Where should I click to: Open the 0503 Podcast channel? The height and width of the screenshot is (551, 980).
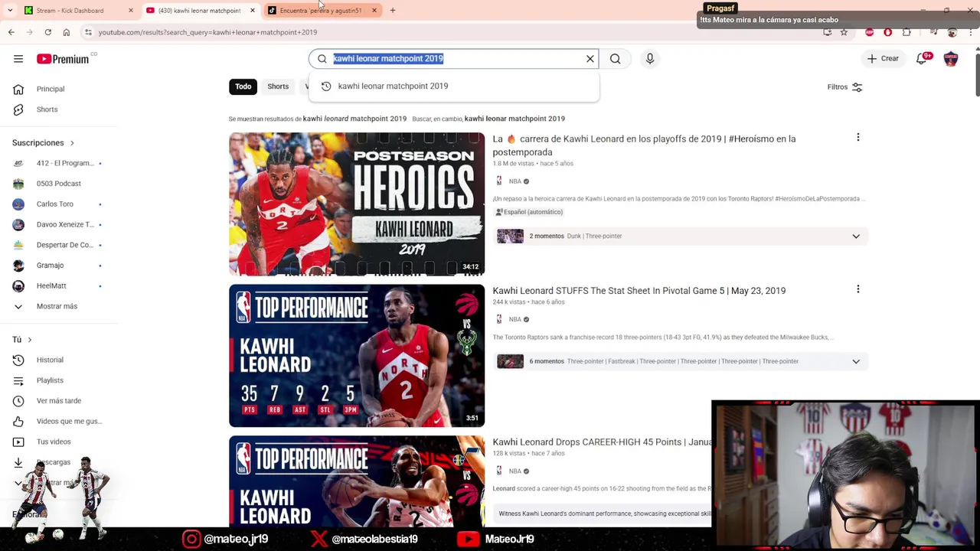57,184
